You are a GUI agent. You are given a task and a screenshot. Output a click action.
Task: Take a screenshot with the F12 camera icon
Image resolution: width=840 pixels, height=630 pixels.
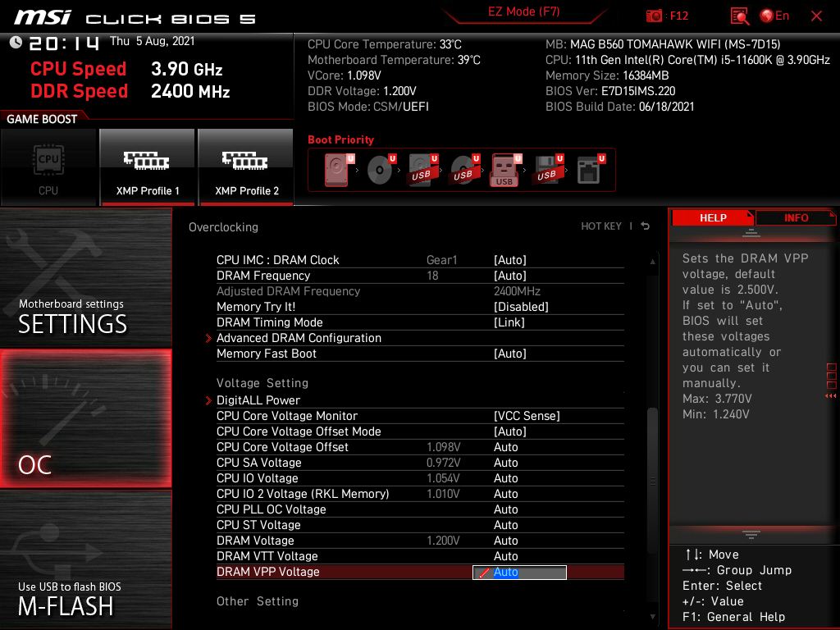[x=654, y=16]
